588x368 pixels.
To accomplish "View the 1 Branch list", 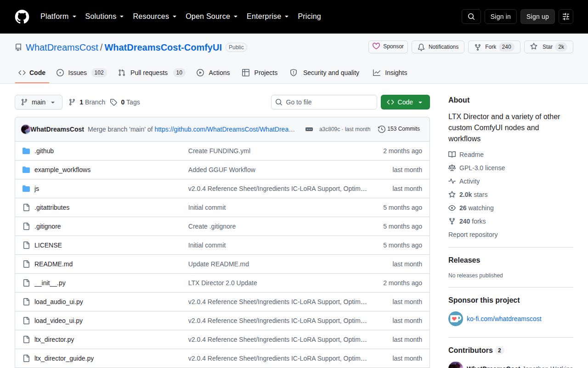I will coord(87,102).
